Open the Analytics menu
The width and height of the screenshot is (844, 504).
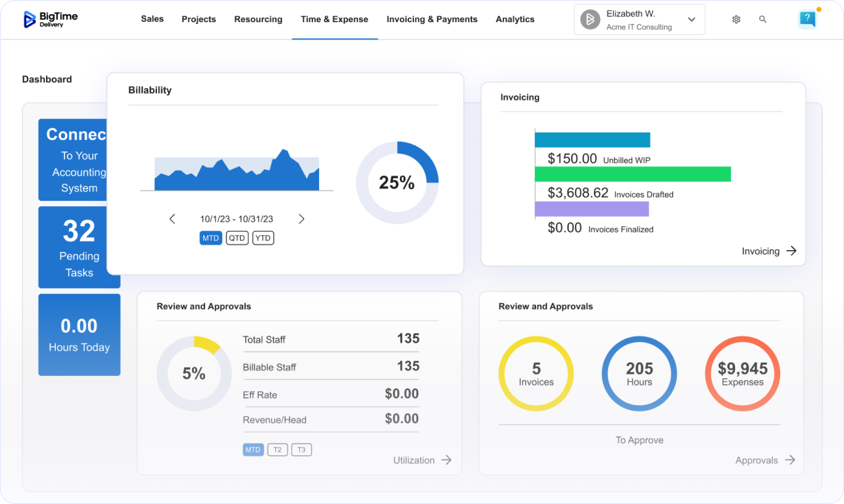pyautogui.click(x=515, y=19)
